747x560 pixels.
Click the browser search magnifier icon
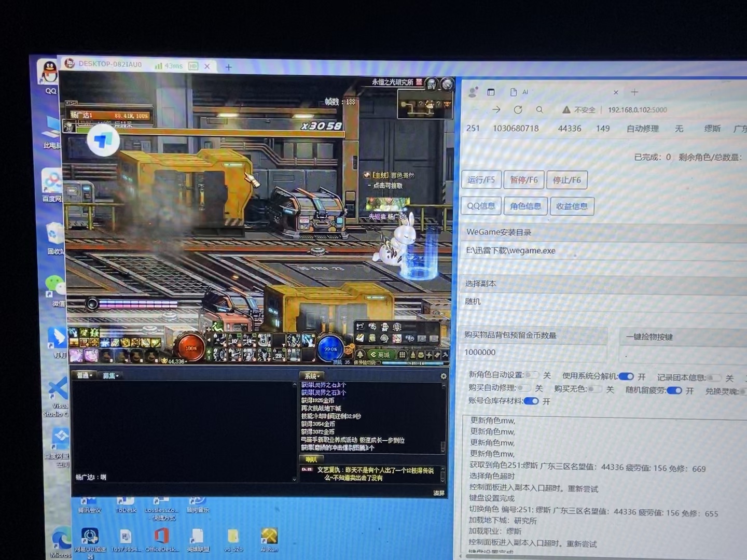pos(539,109)
